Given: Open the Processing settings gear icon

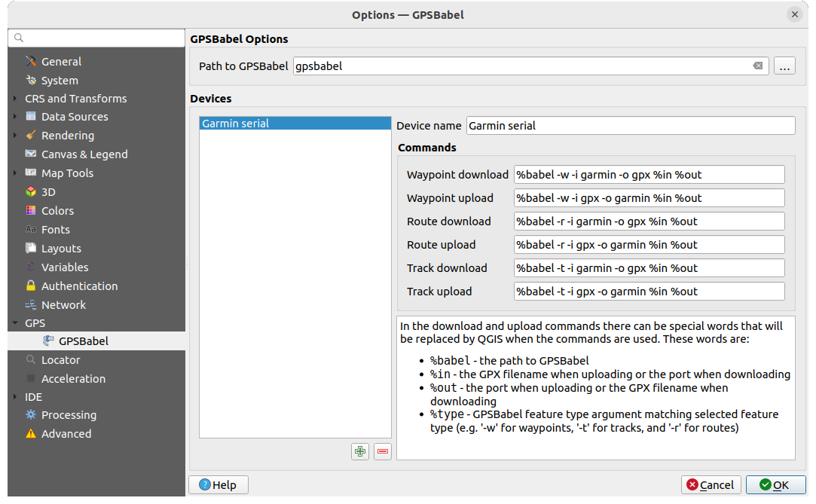Looking at the screenshot, I should coord(31,415).
